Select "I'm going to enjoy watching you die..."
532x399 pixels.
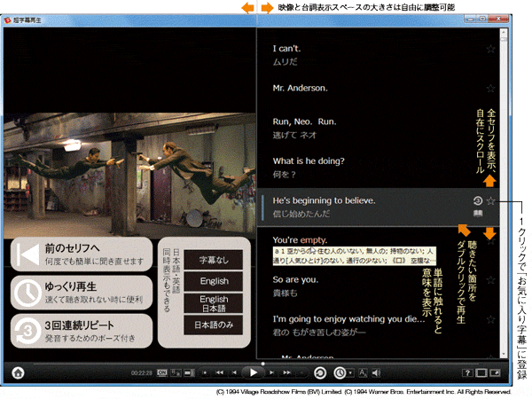348,319
